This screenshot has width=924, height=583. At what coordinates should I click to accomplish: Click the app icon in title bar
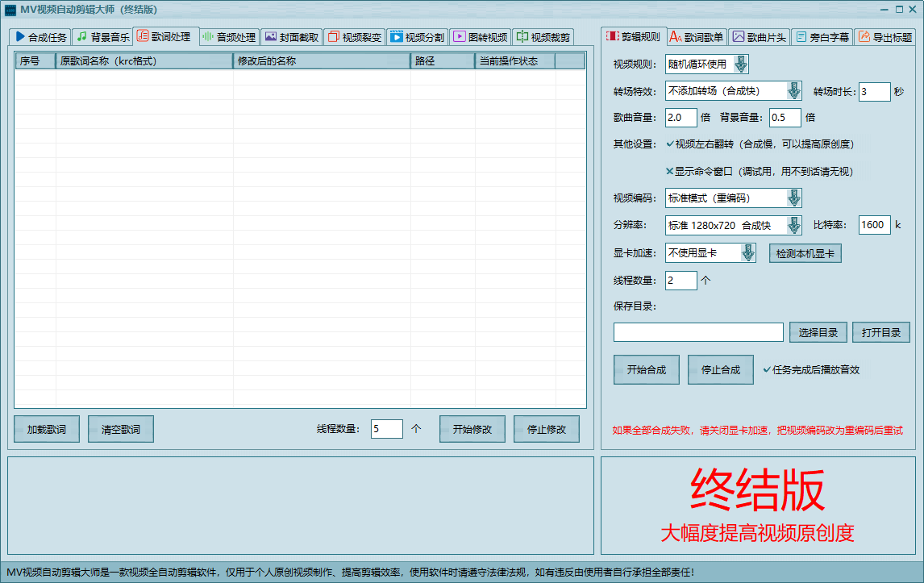[10, 10]
